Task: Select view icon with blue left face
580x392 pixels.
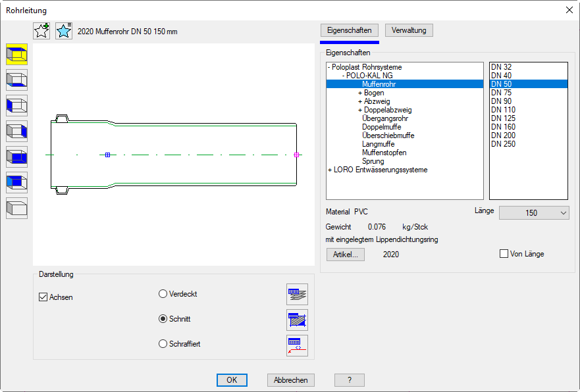Action: click(16, 106)
